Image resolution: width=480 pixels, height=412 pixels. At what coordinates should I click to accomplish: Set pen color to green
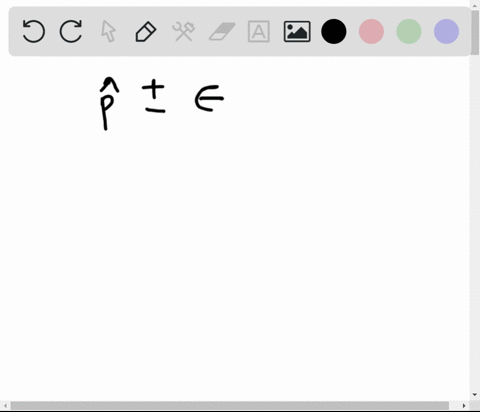click(x=409, y=31)
